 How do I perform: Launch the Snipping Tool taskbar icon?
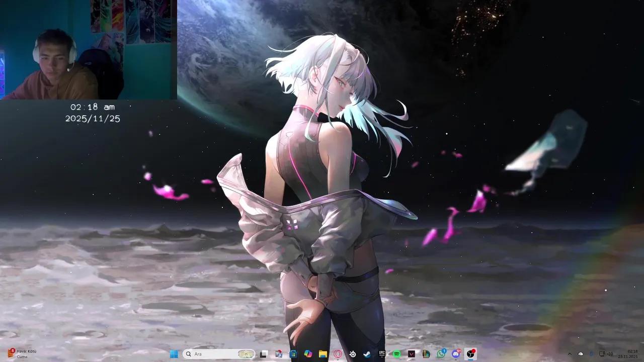[279, 354]
